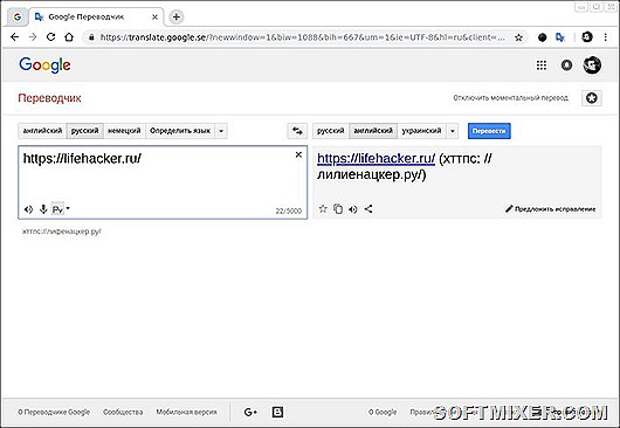
Task: Click the blue Перевести button
Action: click(x=489, y=131)
